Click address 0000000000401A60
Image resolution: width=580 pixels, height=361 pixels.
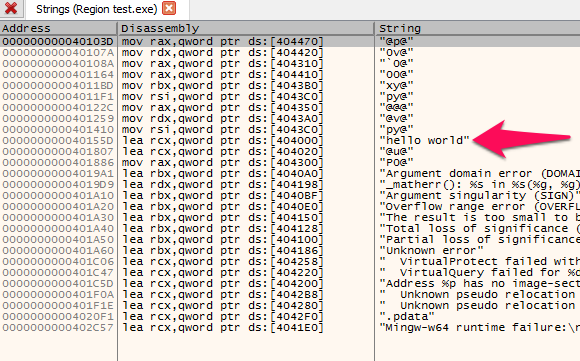tap(58, 250)
